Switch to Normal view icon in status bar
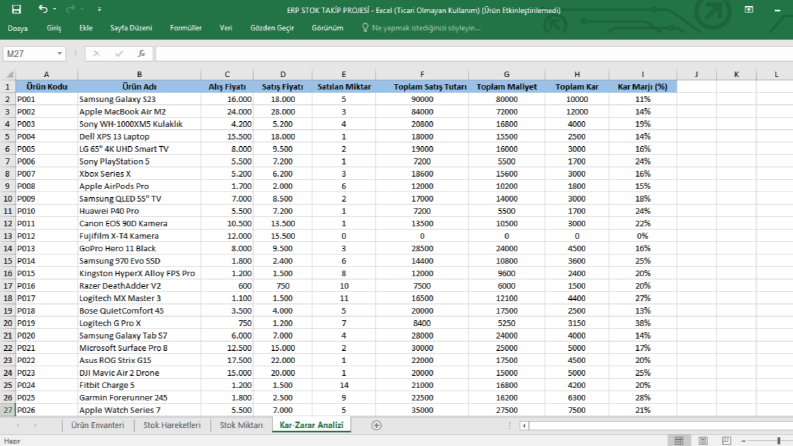 (x=679, y=441)
